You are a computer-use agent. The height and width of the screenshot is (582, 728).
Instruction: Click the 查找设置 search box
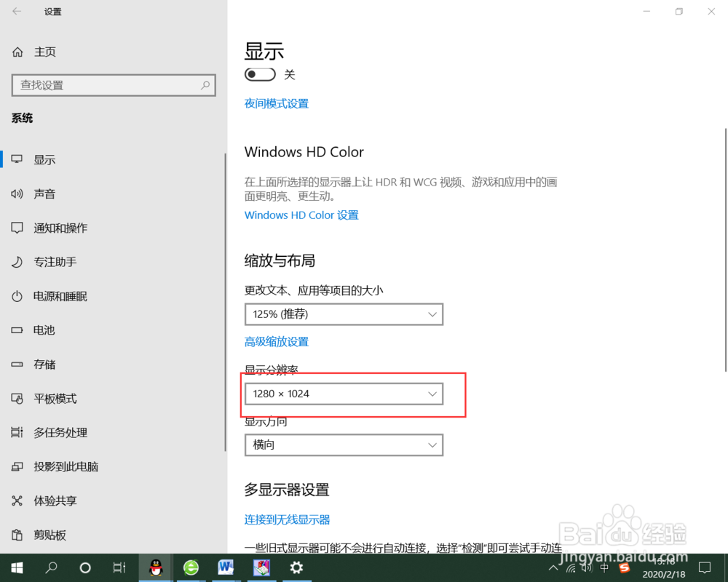(x=114, y=85)
